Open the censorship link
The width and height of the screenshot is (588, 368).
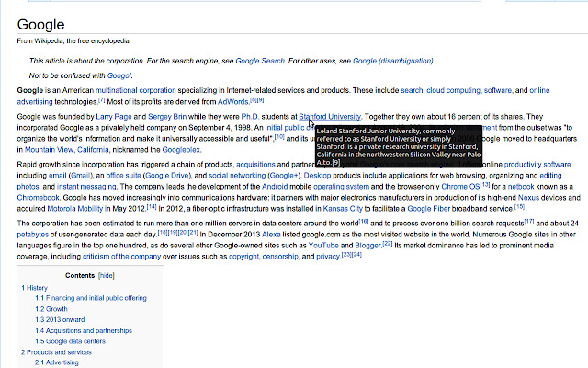(280, 257)
